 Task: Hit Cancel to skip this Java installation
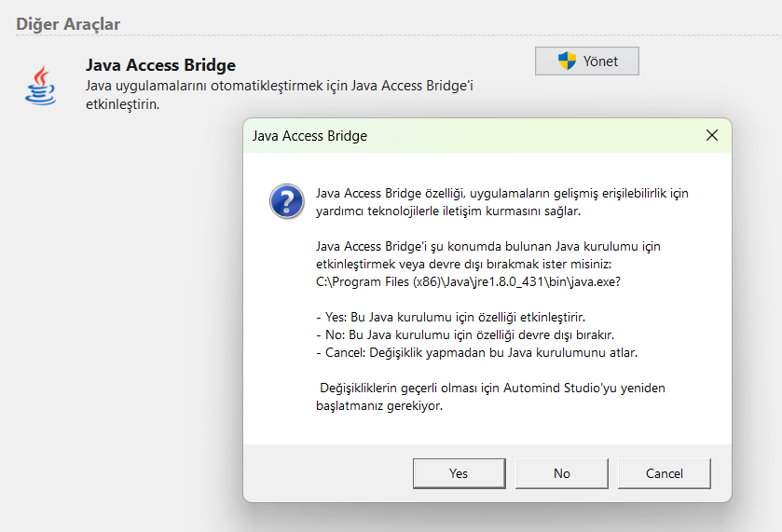(664, 473)
